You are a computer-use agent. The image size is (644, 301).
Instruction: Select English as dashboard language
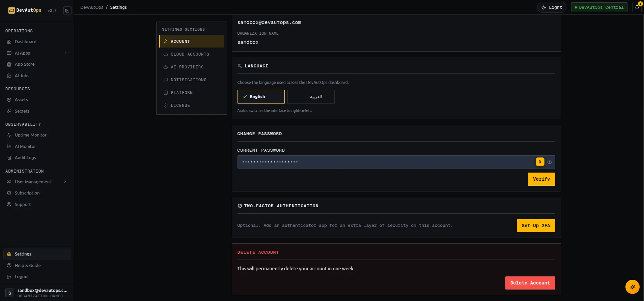pos(261,97)
